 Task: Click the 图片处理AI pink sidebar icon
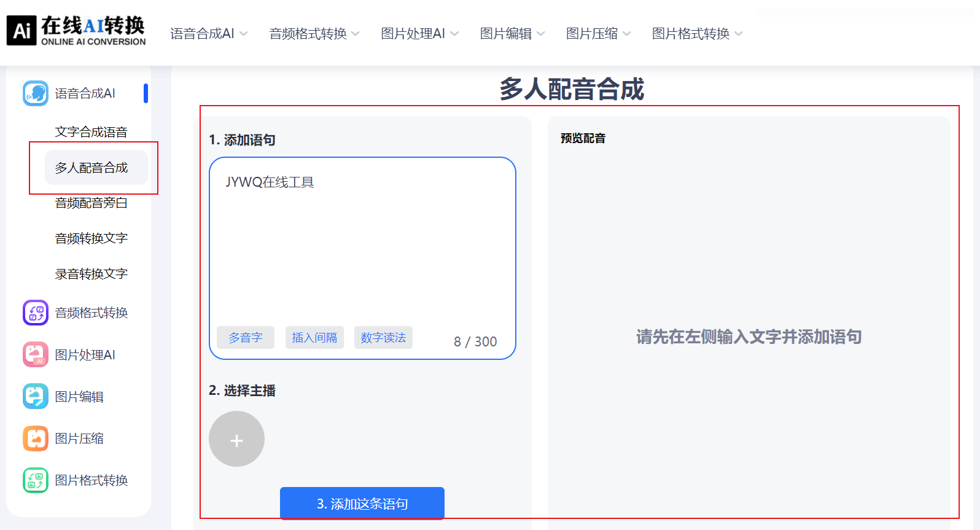pos(36,355)
